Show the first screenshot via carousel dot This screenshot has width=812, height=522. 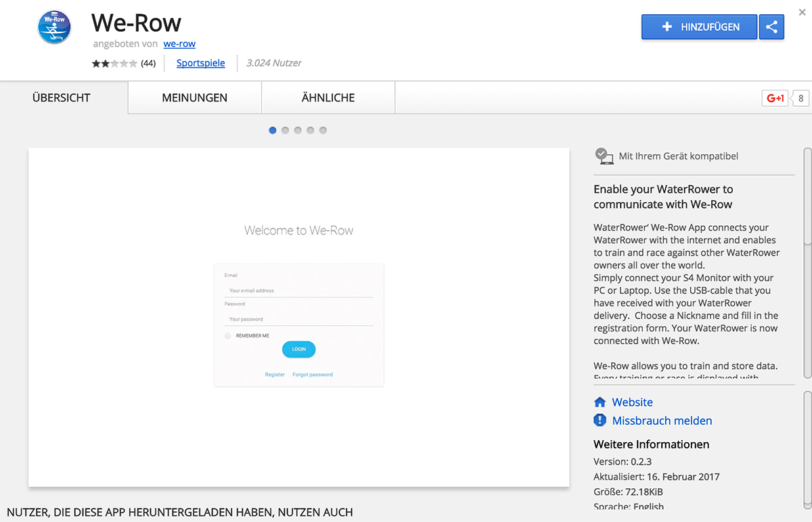[273, 130]
